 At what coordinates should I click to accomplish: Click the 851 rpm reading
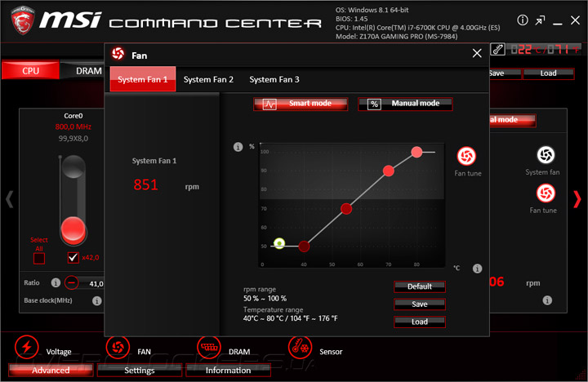point(146,184)
